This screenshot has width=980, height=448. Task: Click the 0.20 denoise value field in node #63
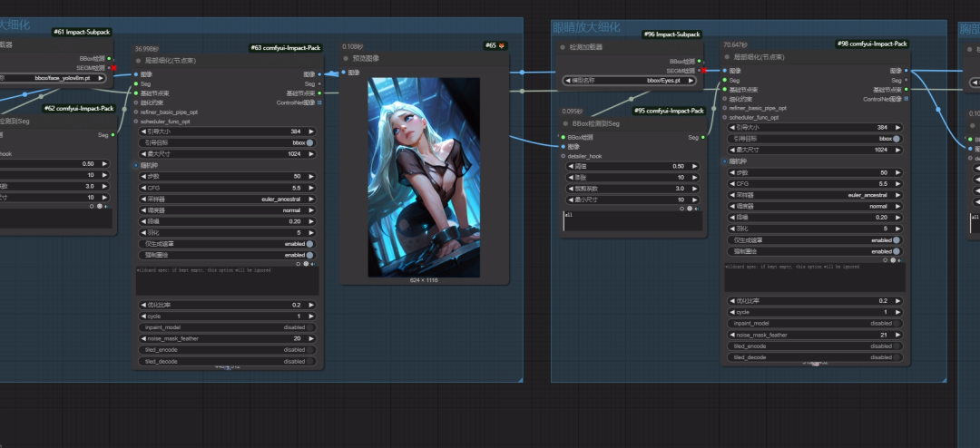coord(227,221)
